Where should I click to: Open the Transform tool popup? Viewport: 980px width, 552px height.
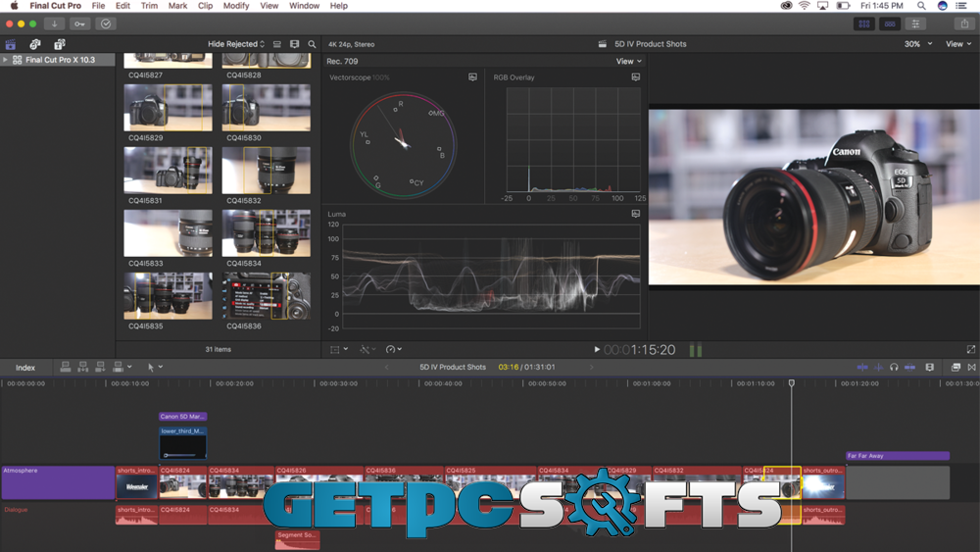339,349
